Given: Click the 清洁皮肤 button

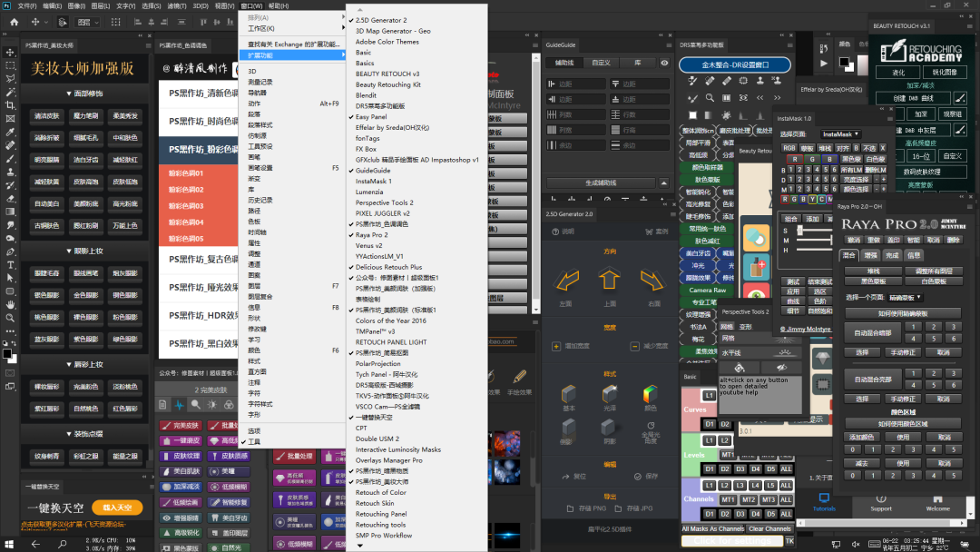Looking at the screenshot, I should point(47,116).
